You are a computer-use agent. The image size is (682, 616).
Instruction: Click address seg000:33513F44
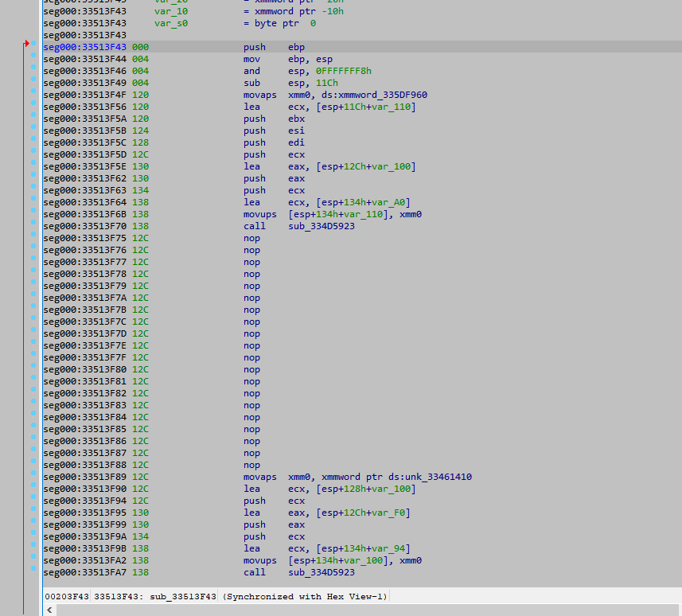[85, 59]
